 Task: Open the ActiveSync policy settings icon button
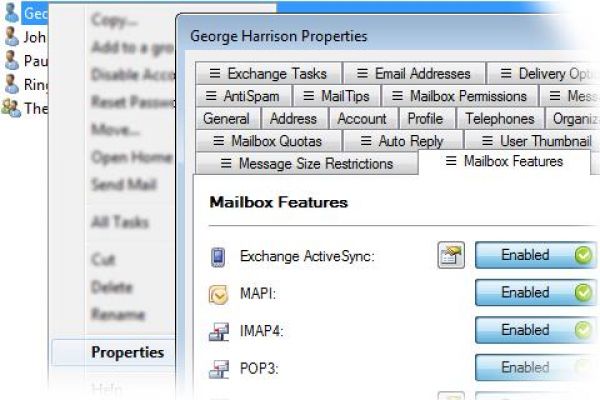[451, 255]
